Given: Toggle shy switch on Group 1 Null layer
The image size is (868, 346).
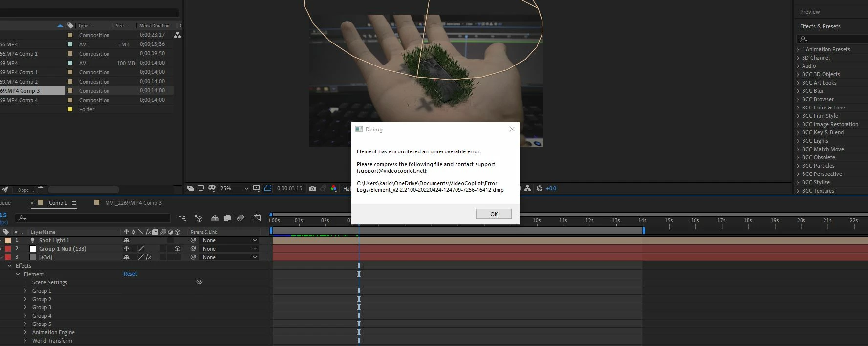Looking at the screenshot, I should click(x=126, y=249).
